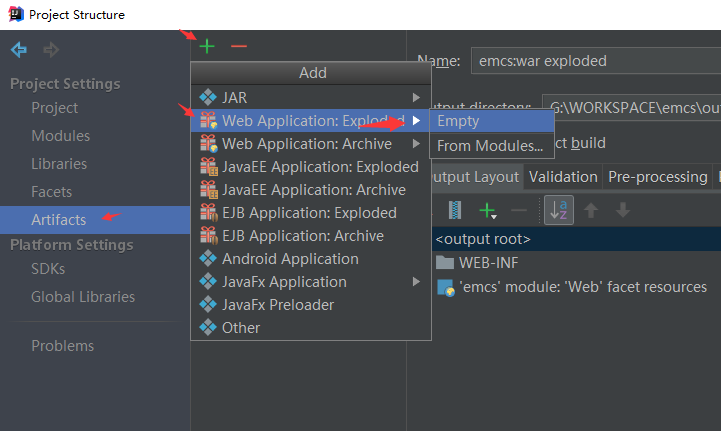Click the Android Application diamond icon

click(208, 258)
